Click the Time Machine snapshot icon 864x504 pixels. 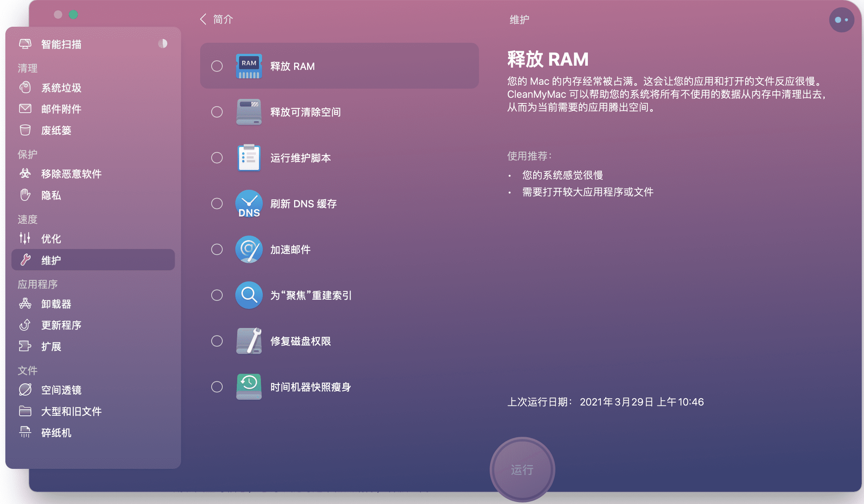click(x=249, y=387)
